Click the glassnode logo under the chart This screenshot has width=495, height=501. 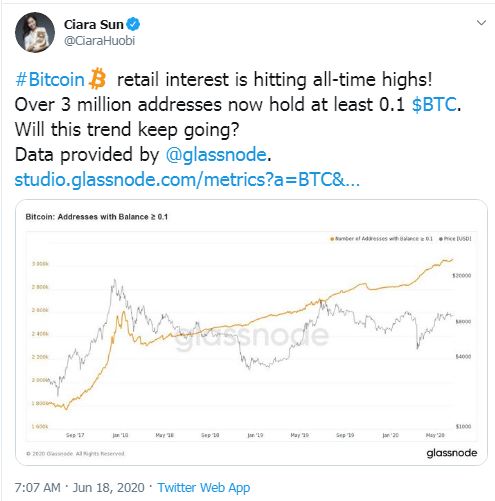pyautogui.click(x=452, y=453)
